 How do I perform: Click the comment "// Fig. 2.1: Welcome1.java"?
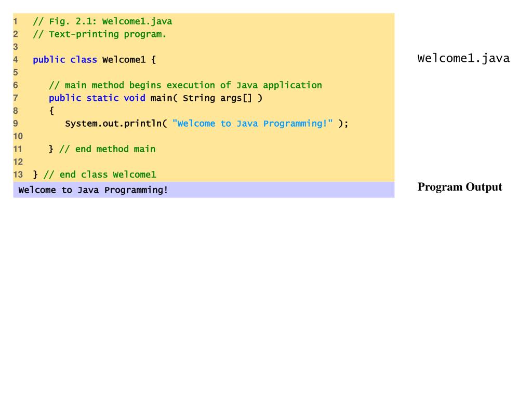coord(102,21)
